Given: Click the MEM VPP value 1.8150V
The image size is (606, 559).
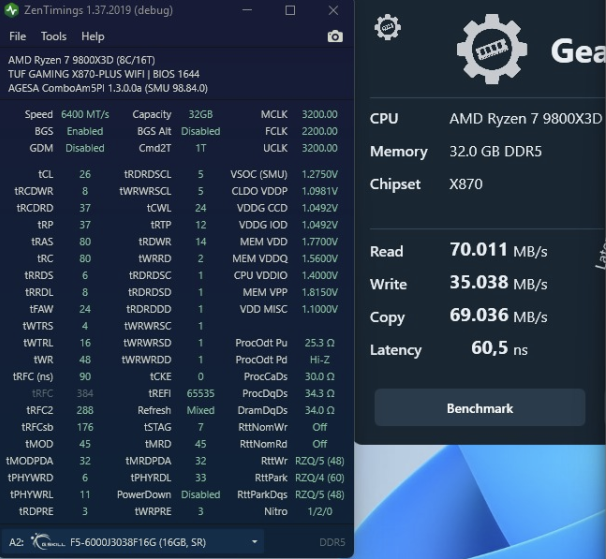Looking at the screenshot, I should (320, 292).
